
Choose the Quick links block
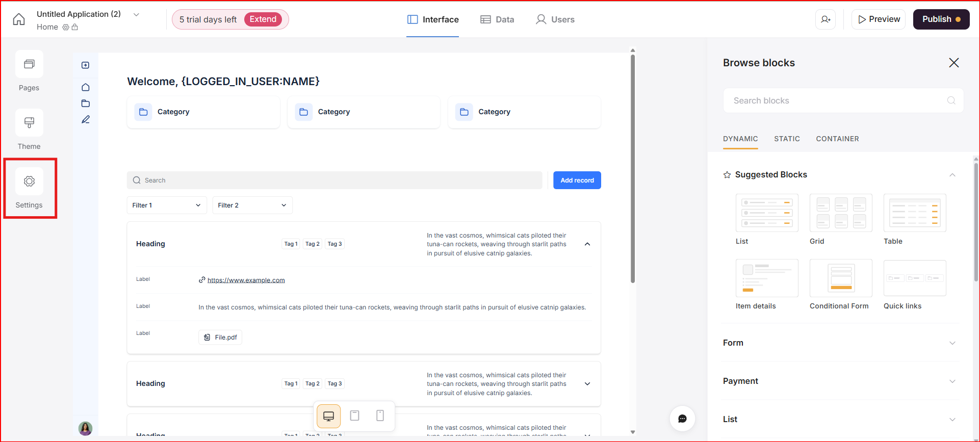[x=915, y=278]
